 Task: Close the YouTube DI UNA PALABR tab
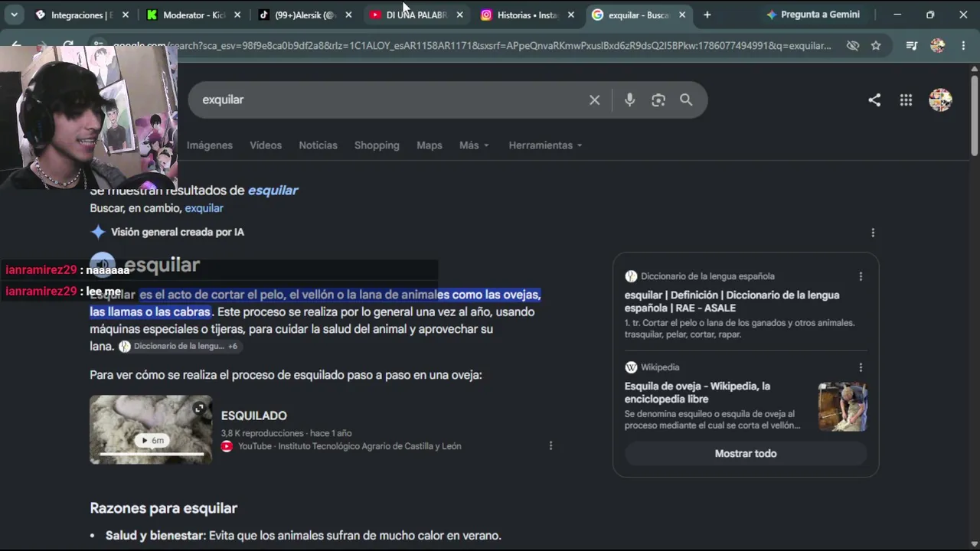[x=459, y=15]
